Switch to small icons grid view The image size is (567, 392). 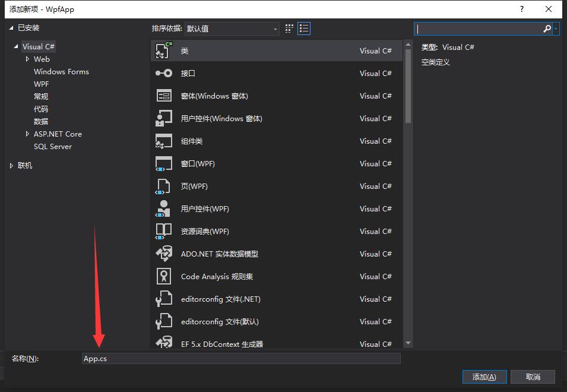289,29
